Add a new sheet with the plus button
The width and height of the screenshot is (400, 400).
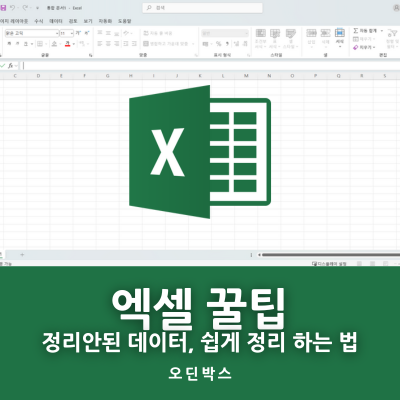pos(22,255)
